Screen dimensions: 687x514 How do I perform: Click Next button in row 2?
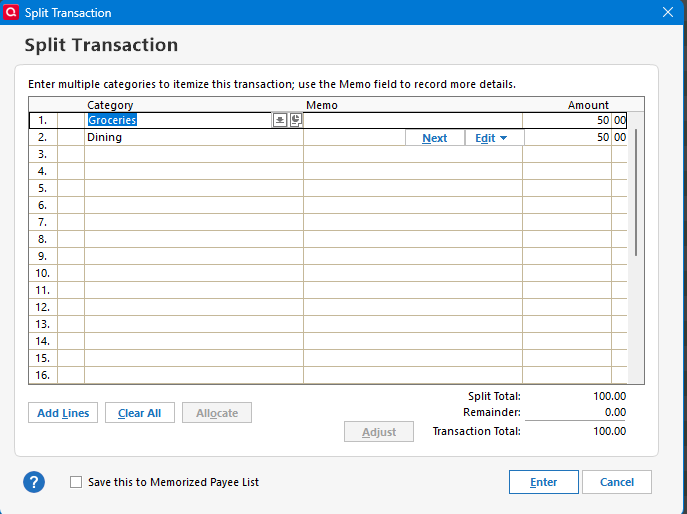point(435,138)
